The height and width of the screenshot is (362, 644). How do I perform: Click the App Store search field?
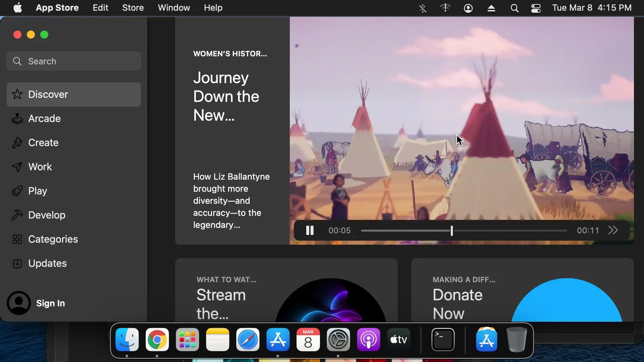click(x=74, y=61)
